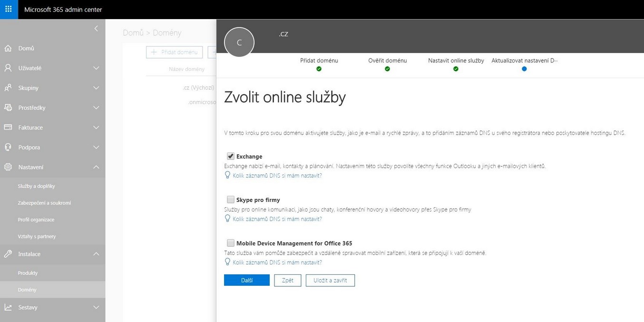Click the Ověřit doménu wizard step

tap(388, 61)
